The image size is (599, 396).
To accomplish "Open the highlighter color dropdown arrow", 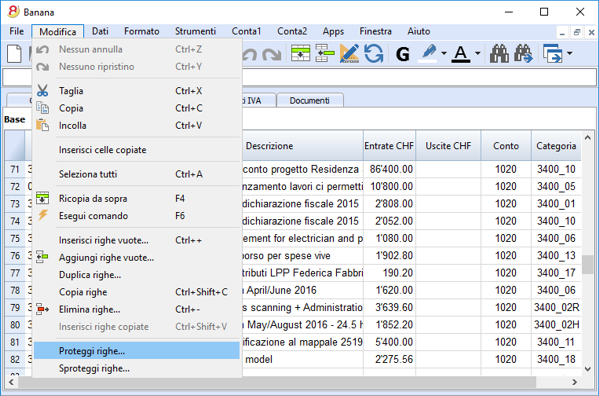I will pos(444,53).
